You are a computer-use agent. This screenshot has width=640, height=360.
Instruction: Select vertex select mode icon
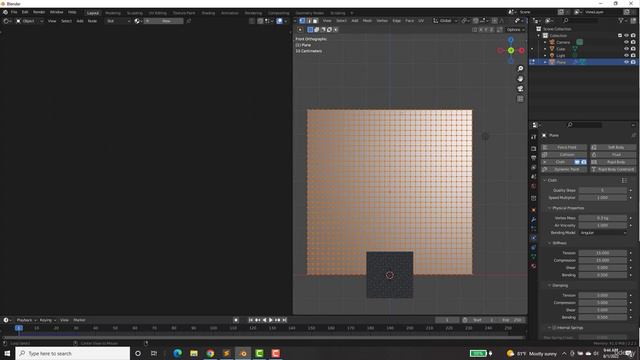302,21
